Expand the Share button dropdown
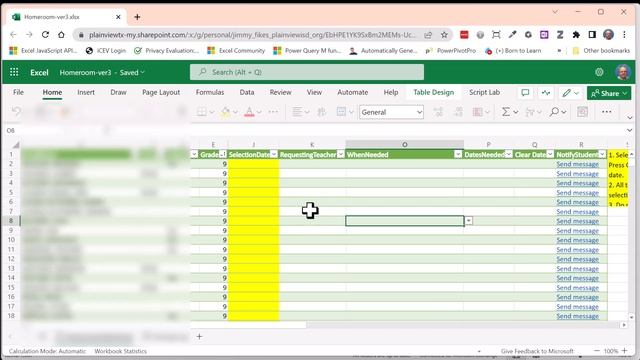Image resolution: width=640 pixels, height=360 pixels. (625, 93)
